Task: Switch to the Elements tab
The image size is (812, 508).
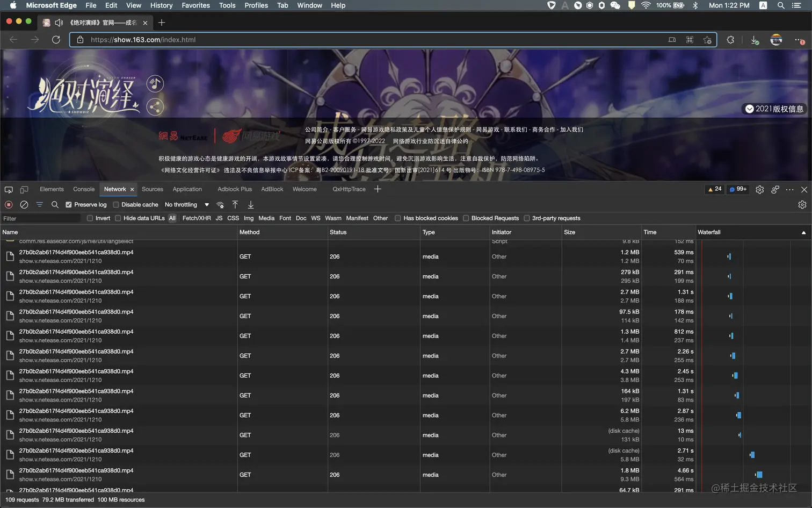Action: (x=52, y=189)
